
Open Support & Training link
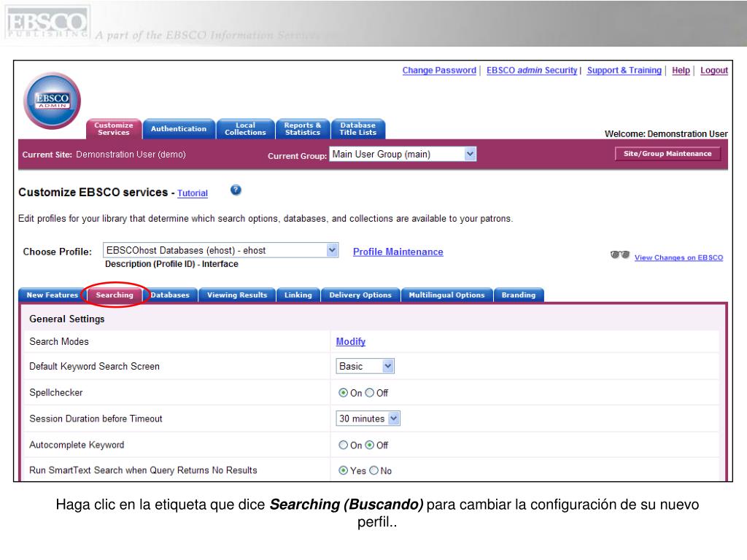click(x=624, y=71)
